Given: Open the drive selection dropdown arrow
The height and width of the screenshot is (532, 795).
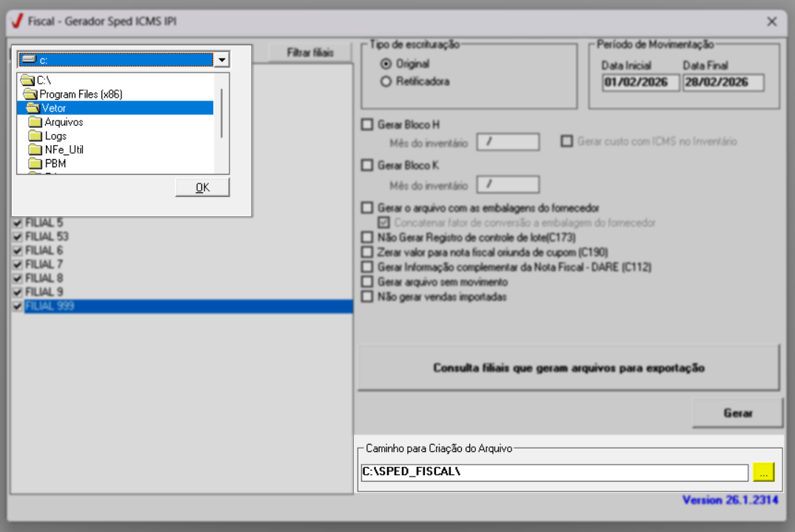Looking at the screenshot, I should pyautogui.click(x=221, y=60).
